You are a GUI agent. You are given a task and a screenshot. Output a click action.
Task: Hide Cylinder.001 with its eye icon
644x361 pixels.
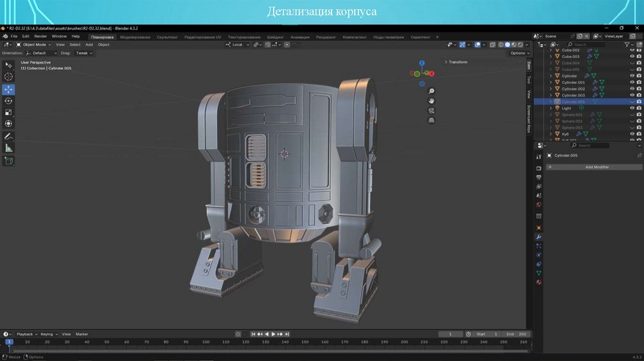click(x=632, y=82)
